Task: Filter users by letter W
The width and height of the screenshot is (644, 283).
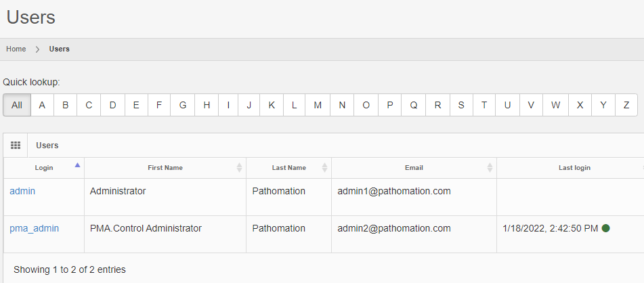Action: pos(555,105)
